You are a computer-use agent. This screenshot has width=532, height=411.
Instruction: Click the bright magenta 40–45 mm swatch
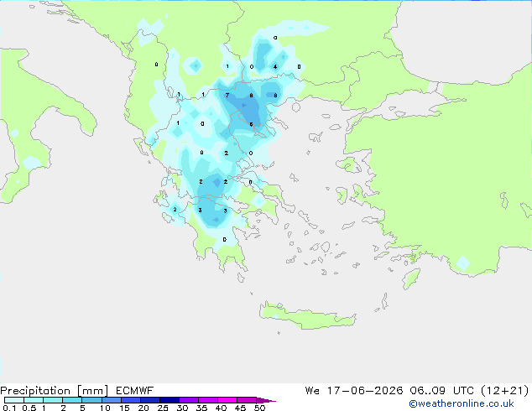(x=227, y=400)
